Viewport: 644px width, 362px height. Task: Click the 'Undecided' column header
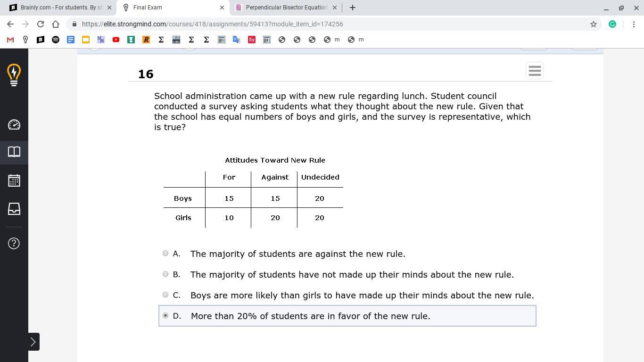point(320,177)
